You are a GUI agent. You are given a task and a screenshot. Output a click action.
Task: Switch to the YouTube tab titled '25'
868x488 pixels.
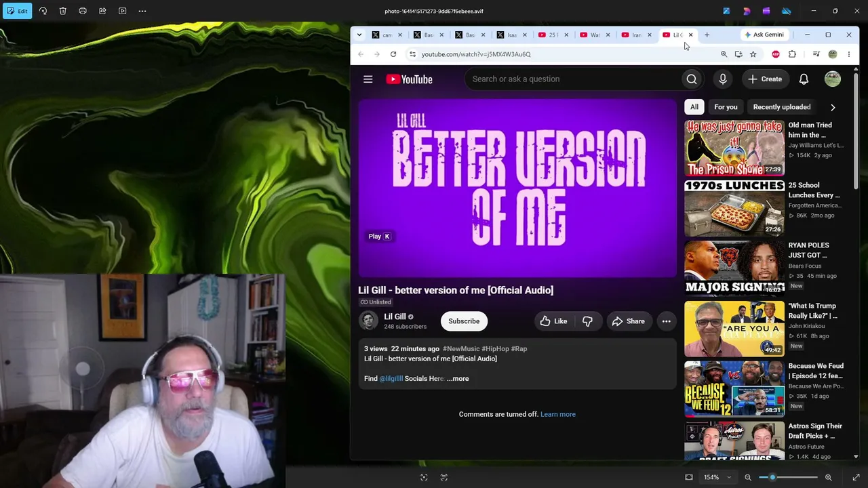coord(553,35)
